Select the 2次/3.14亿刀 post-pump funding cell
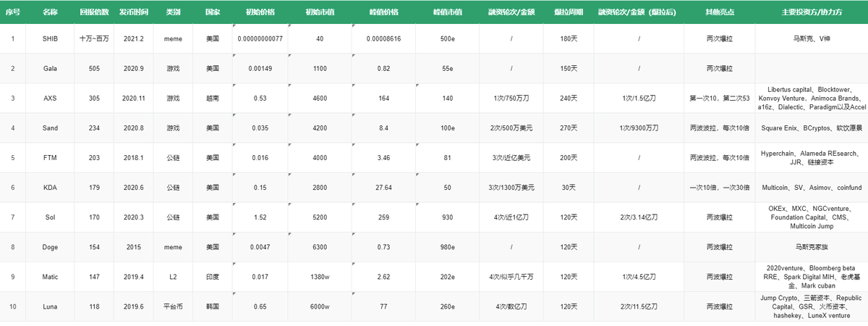 click(x=639, y=217)
